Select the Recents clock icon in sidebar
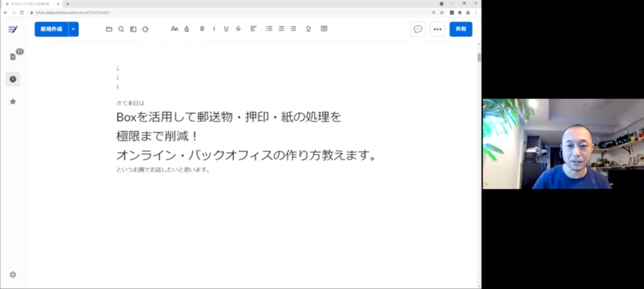Screen dimensions: 644x289 pos(13,79)
